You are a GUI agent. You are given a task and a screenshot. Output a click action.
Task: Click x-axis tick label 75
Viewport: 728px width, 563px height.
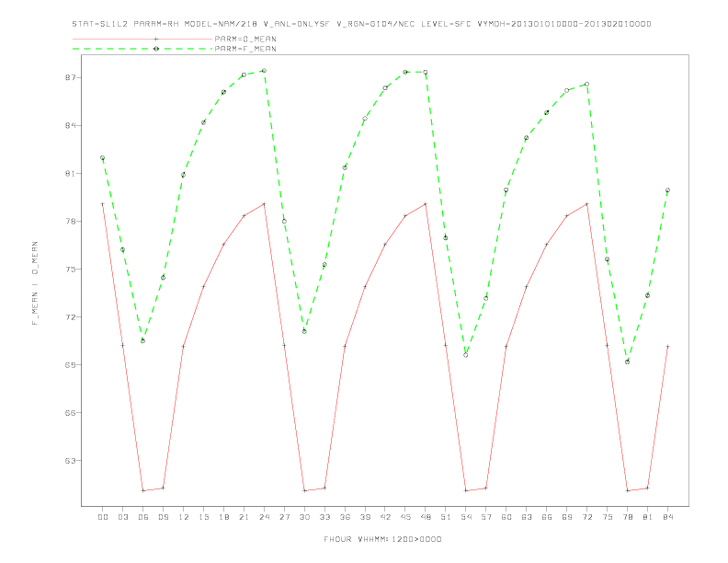608,517
